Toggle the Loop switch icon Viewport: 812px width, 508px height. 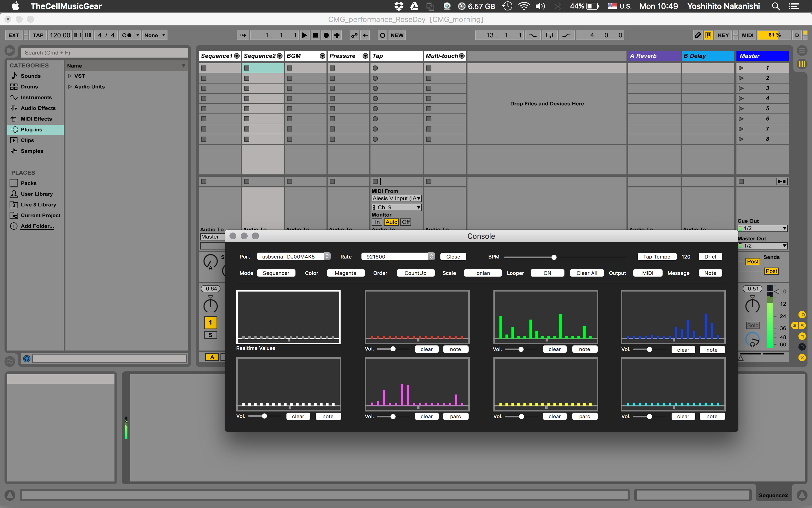549,35
